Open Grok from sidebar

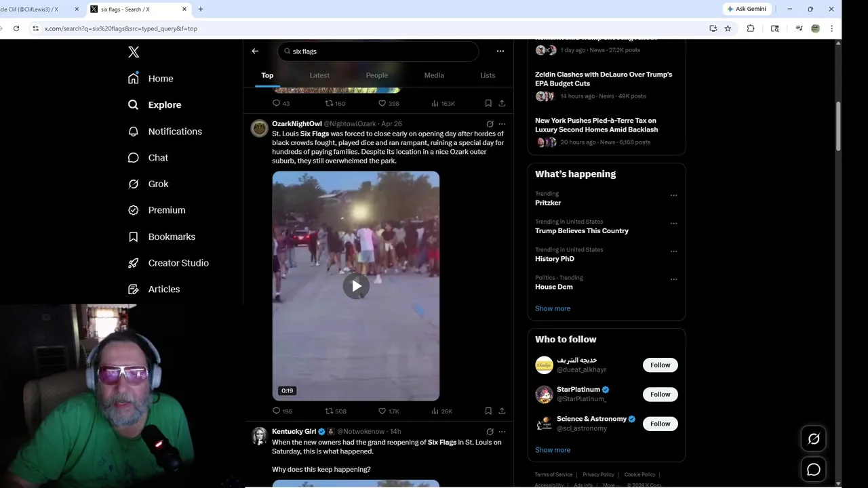(148, 184)
